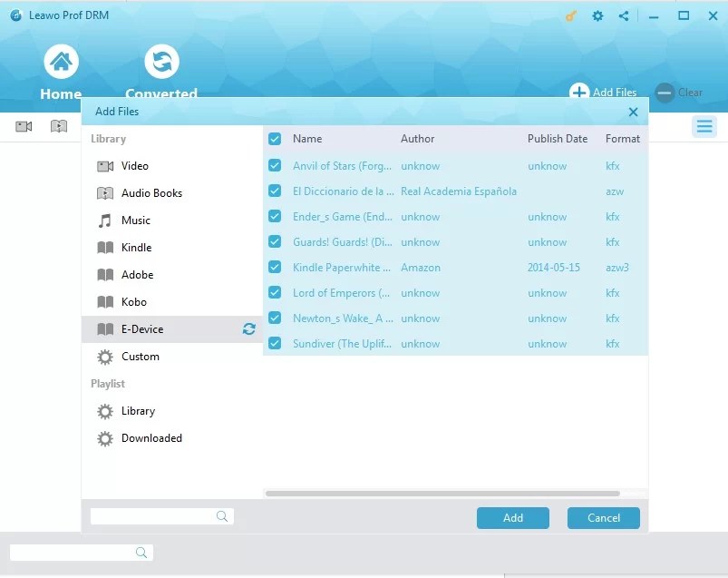728x578 pixels.
Task: Refresh the E-Device library
Action: [248, 330]
